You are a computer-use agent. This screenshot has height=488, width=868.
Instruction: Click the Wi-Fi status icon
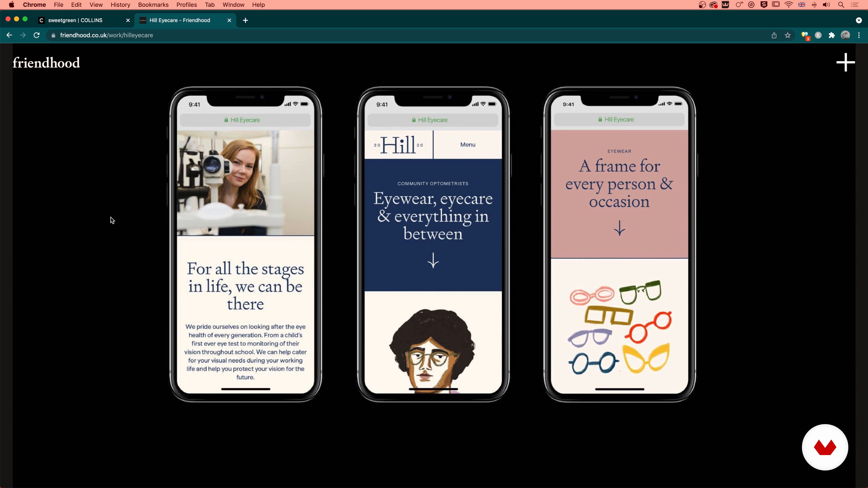tap(788, 5)
